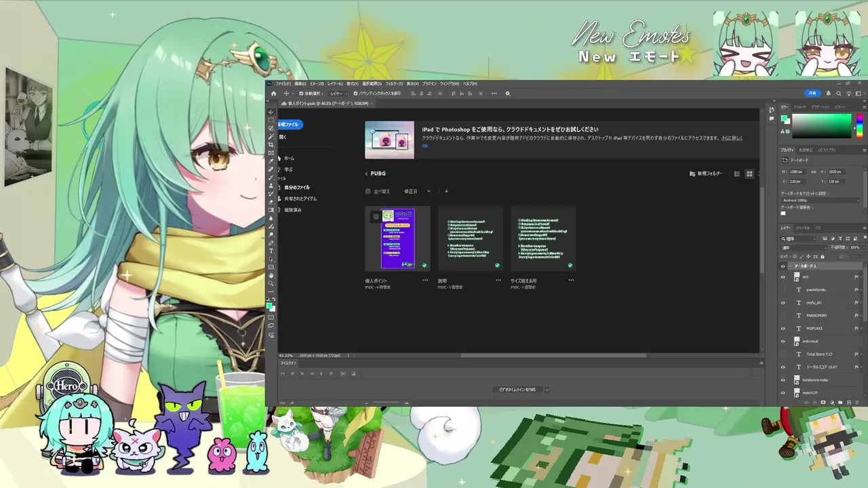Select the Frame tool
868x488 pixels.
(x=271, y=152)
